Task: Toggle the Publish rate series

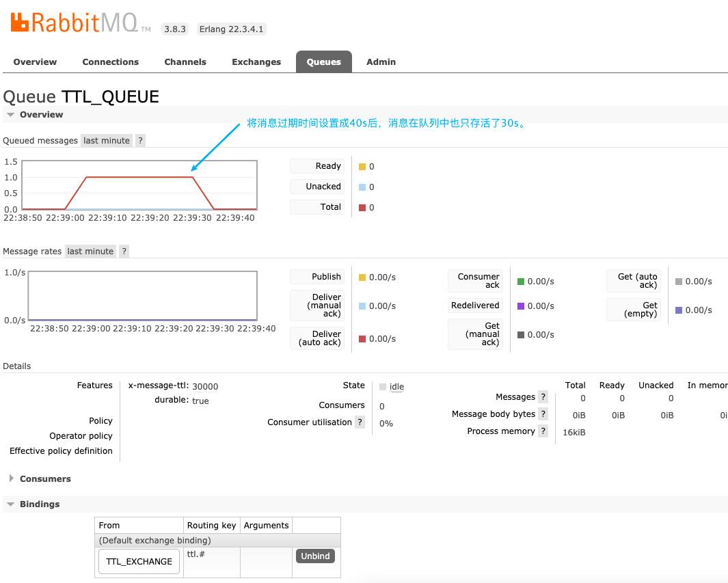Action: 318,277
